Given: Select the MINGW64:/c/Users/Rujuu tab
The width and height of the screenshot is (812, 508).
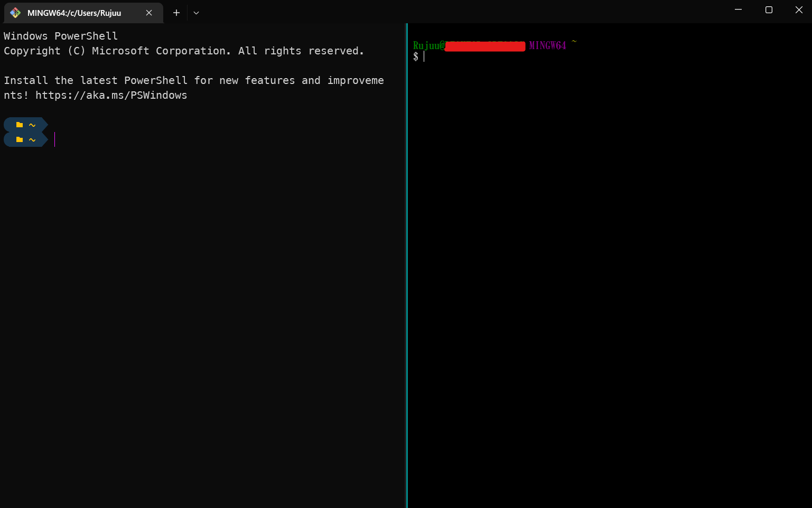Looking at the screenshot, I should point(83,13).
